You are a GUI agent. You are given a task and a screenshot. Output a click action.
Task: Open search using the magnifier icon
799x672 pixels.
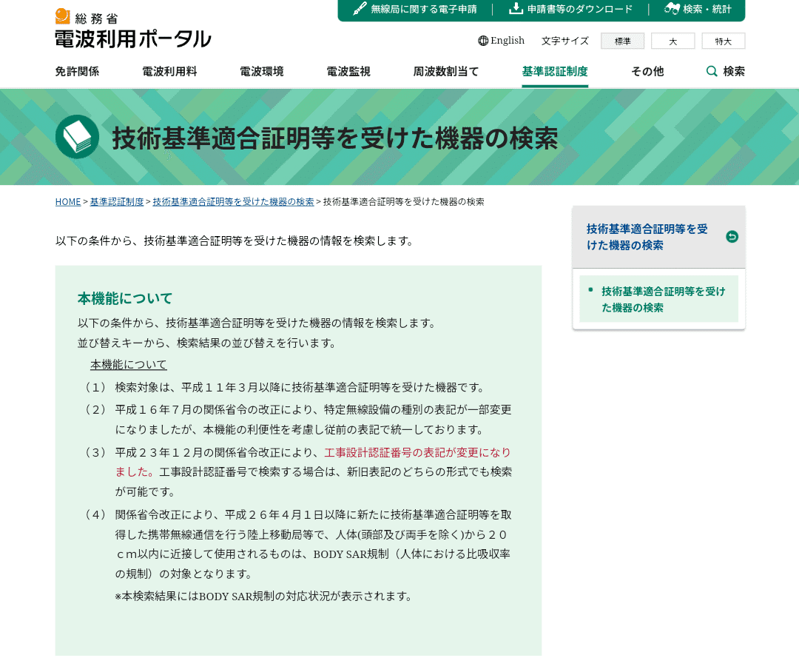(x=711, y=71)
